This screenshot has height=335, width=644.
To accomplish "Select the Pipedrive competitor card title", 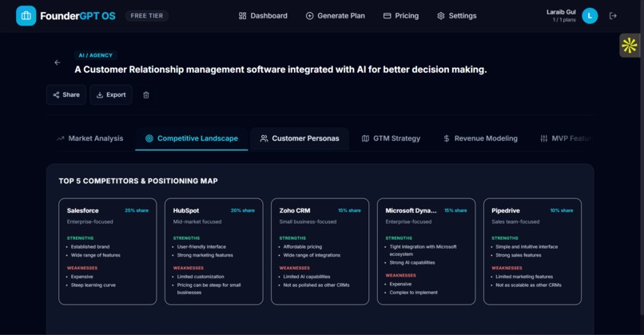I will [x=506, y=210].
